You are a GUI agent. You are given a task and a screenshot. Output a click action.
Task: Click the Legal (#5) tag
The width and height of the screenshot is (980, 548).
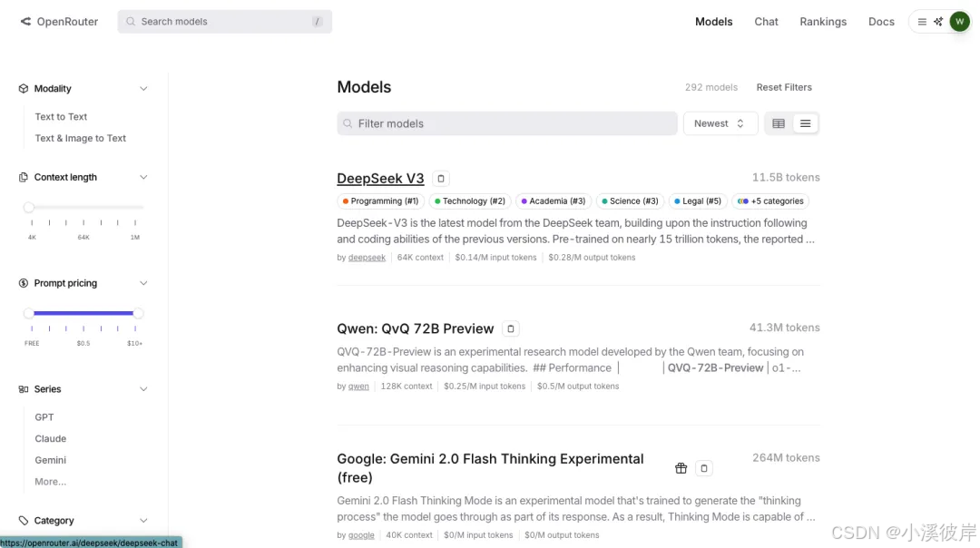698,201
